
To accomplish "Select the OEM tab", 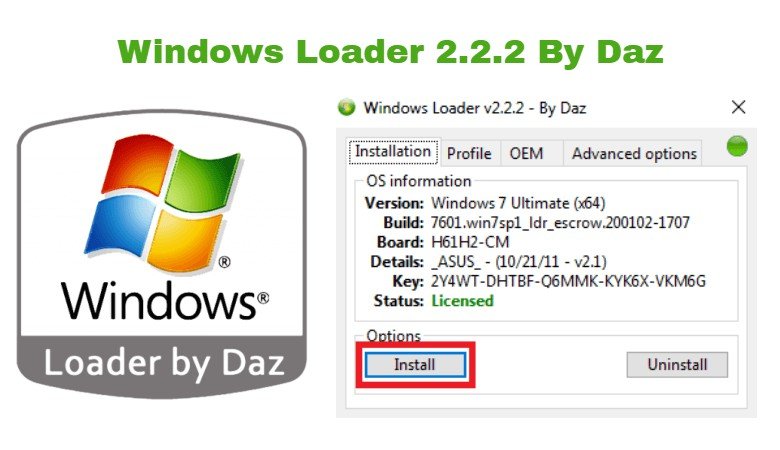I will click(x=526, y=153).
